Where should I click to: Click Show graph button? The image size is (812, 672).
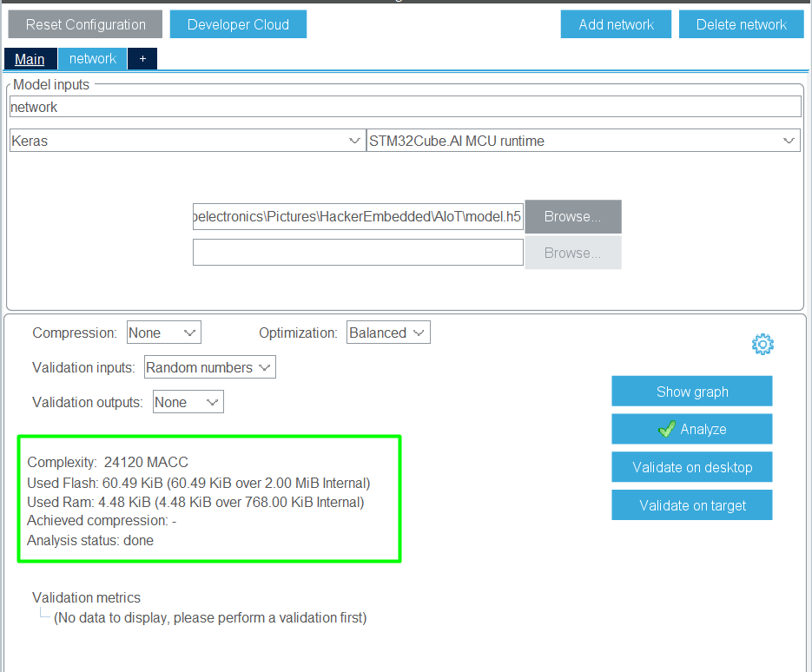pyautogui.click(x=691, y=392)
